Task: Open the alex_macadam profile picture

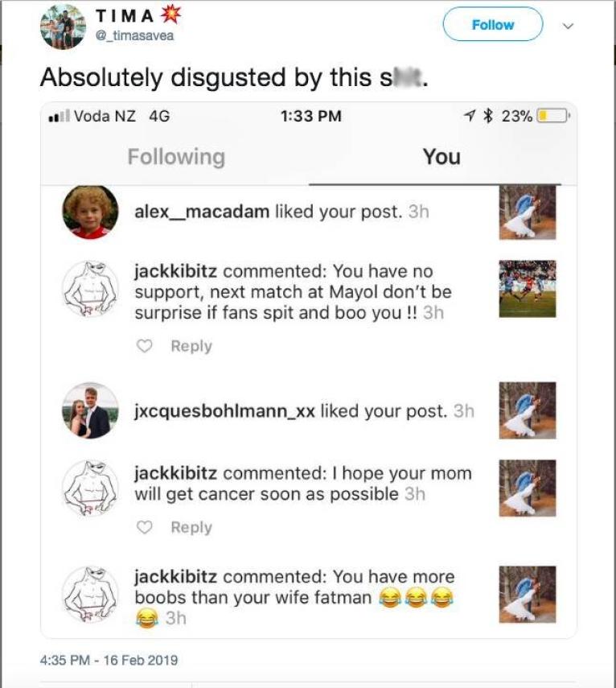Action: [x=90, y=212]
